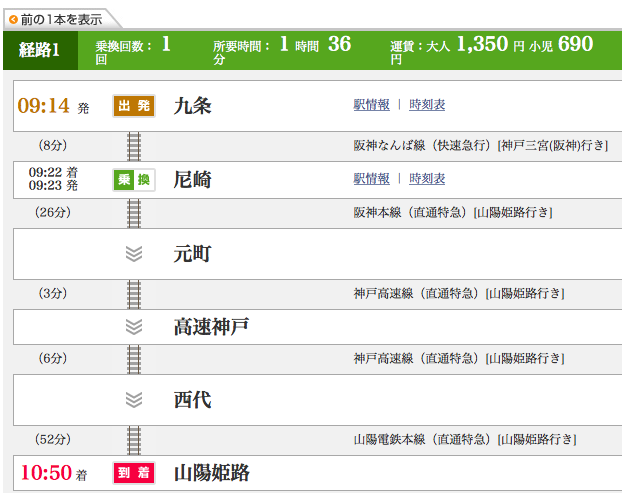Open 駅情報 link for 九条 station
This screenshot has width=622, height=493.
tap(371, 105)
